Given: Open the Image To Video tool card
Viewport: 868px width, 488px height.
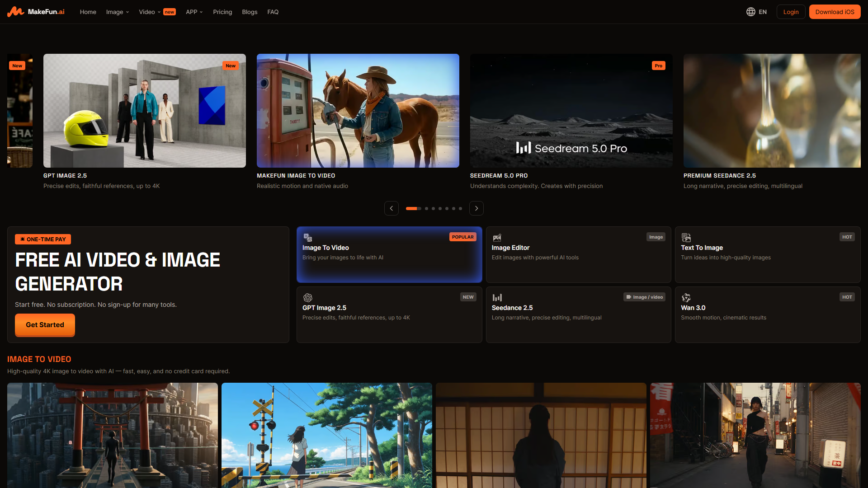Looking at the screenshot, I should [x=389, y=255].
